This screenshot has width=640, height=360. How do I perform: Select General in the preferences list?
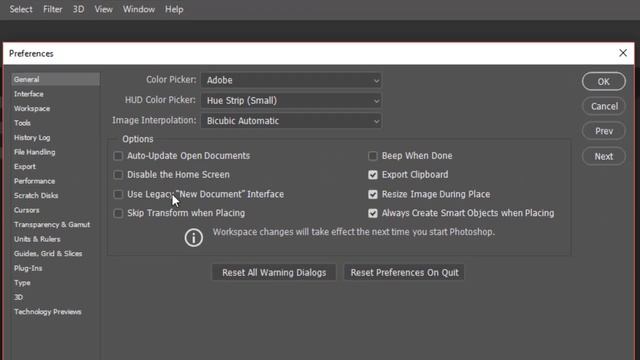56,80
